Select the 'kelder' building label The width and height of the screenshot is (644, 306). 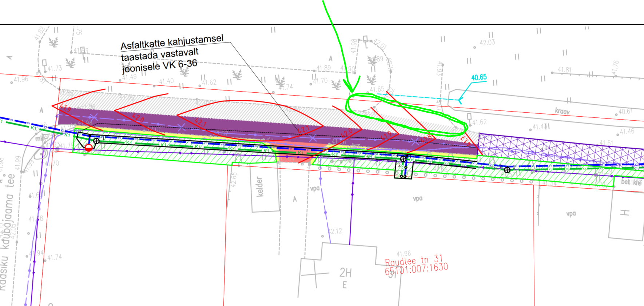coord(259,187)
